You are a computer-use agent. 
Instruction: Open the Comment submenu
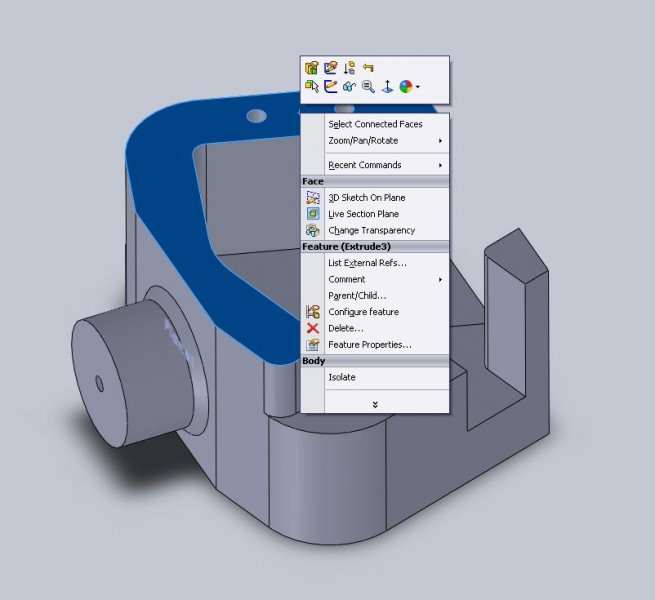375,279
